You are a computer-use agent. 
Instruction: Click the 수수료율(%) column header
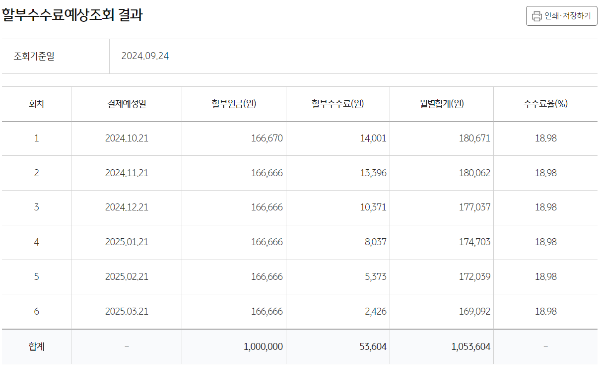(x=546, y=104)
